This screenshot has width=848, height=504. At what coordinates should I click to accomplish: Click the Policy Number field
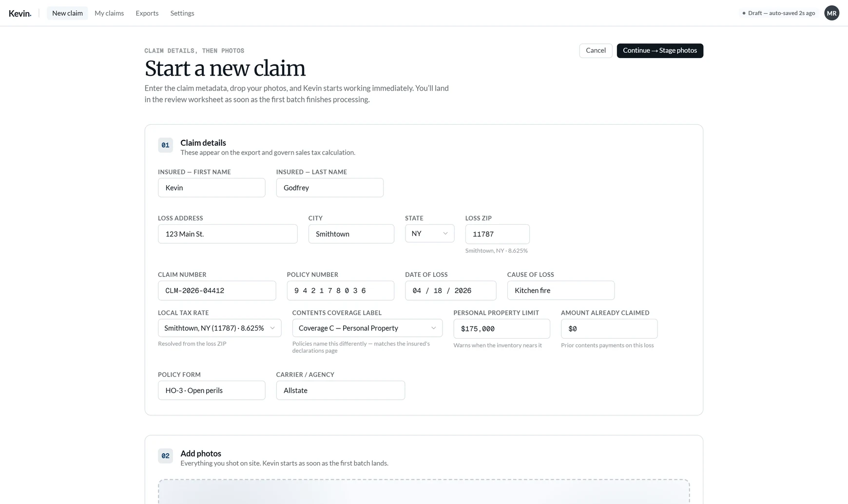[x=340, y=291]
